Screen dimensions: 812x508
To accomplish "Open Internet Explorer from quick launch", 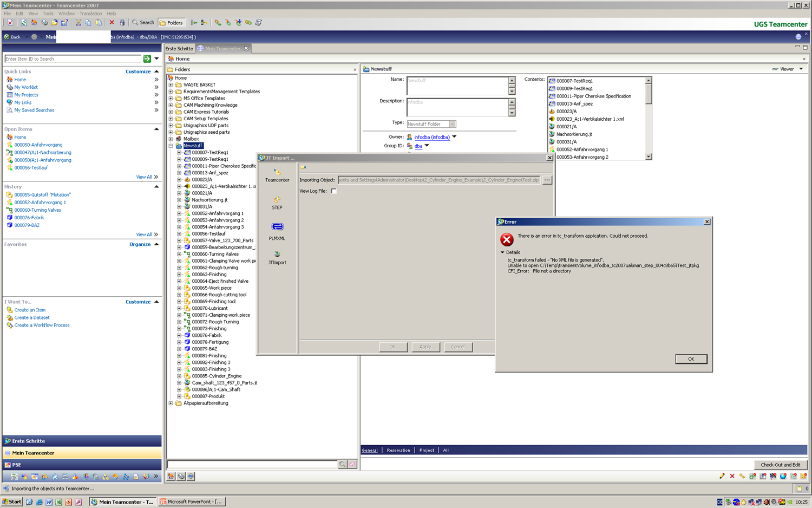I will 39,502.
